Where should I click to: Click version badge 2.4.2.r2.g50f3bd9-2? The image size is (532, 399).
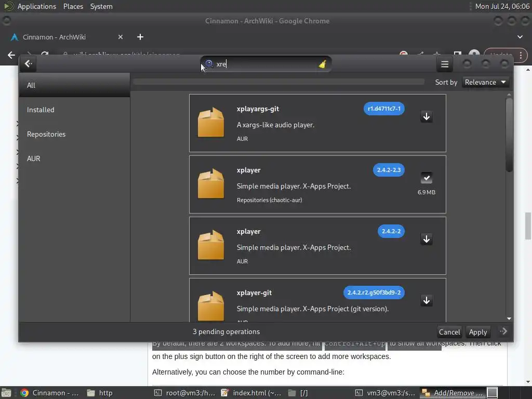pos(374,292)
